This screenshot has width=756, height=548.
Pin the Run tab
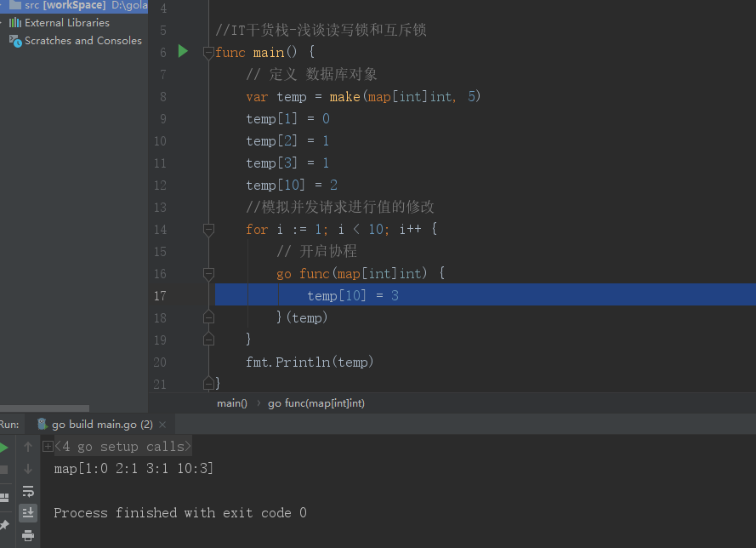click(x=4, y=527)
